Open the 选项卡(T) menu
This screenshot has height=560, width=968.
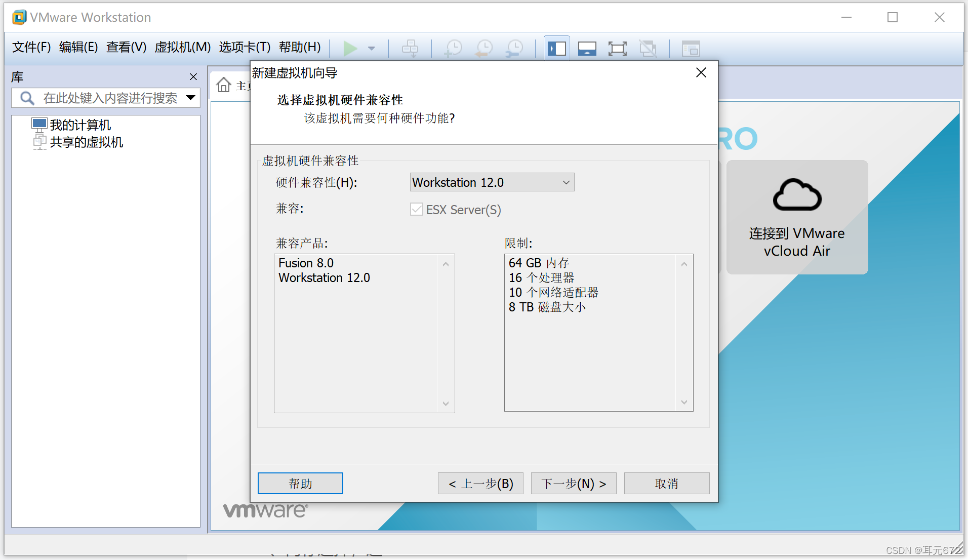[245, 47]
